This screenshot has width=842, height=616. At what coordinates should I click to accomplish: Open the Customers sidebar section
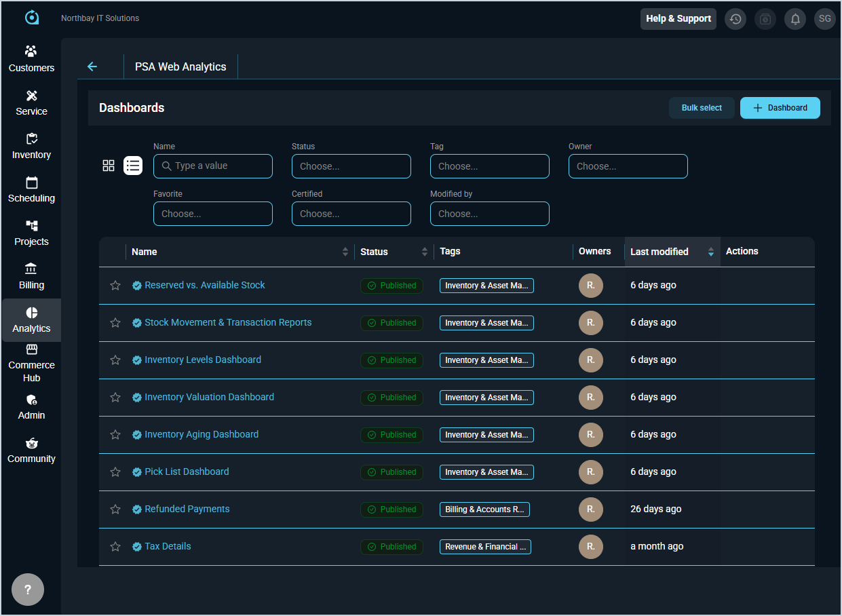[31, 58]
